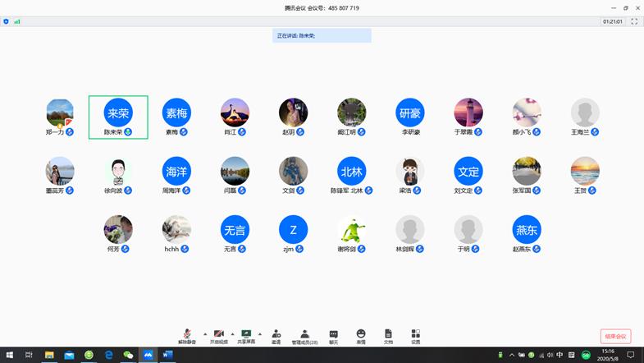The image size is (644, 363).
Task: Open WeChat from the Windows taskbar
Action: point(128,355)
